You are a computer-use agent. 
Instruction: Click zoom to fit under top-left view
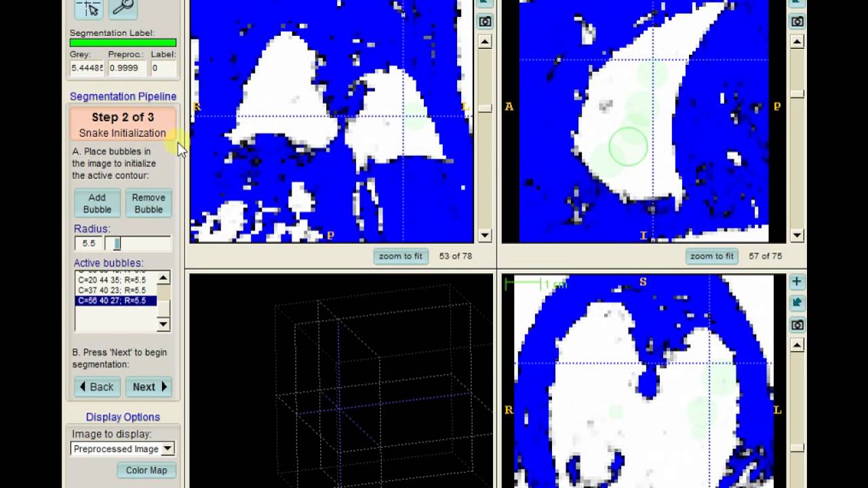click(x=401, y=256)
